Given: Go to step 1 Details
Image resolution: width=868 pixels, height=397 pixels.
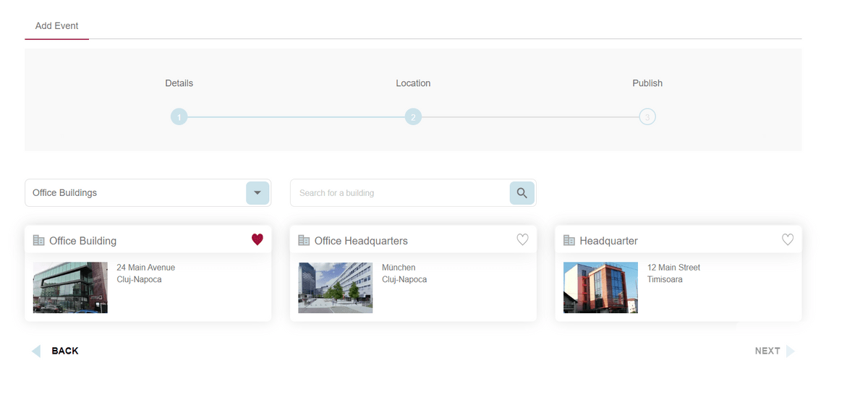Looking at the screenshot, I should point(179,116).
